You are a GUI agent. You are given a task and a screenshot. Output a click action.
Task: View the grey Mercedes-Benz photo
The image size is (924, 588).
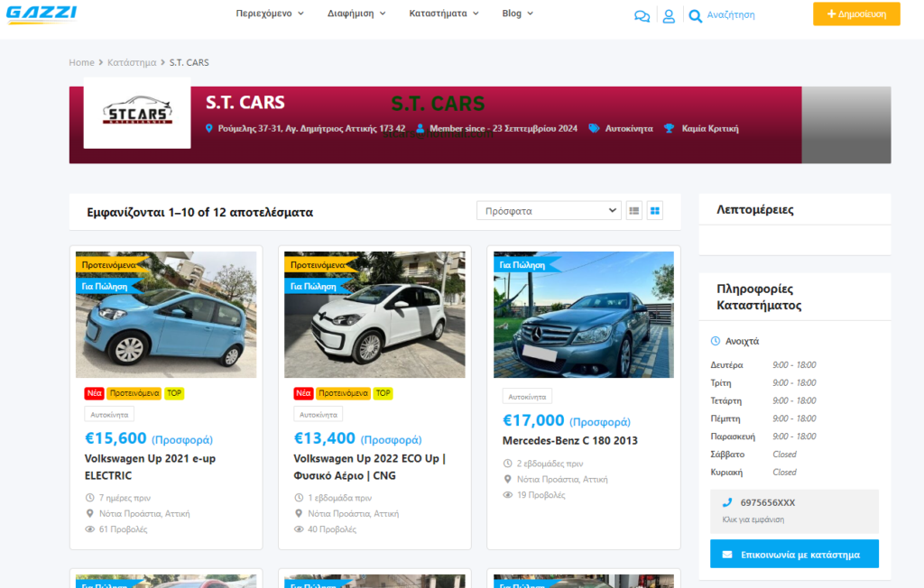[584, 315]
